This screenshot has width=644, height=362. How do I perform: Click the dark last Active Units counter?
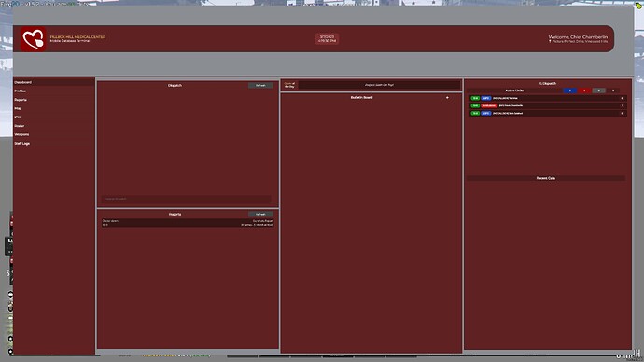pyautogui.click(x=613, y=90)
